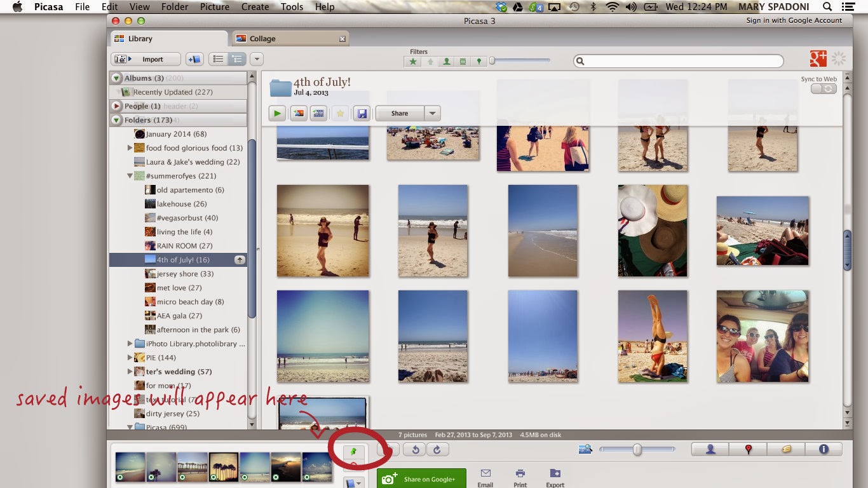Toggle the starred photos filter
Image resolution: width=868 pixels, height=488 pixels.
pos(412,61)
